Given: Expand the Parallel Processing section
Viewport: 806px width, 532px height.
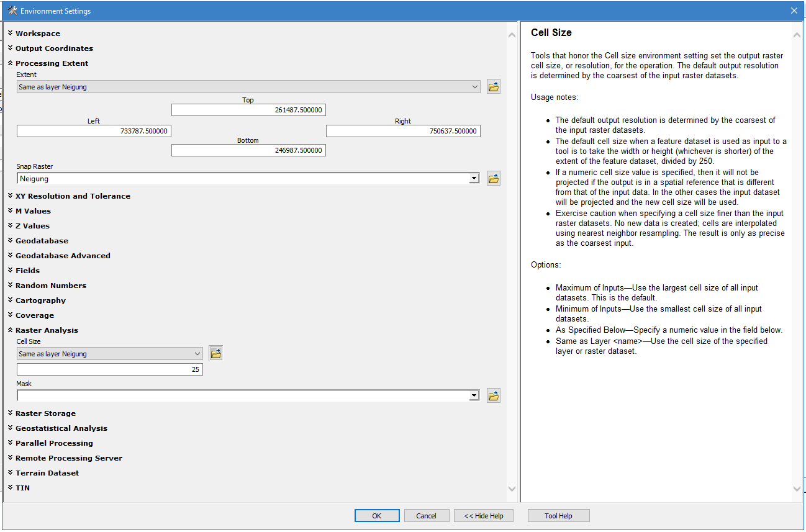Looking at the screenshot, I should click(53, 443).
